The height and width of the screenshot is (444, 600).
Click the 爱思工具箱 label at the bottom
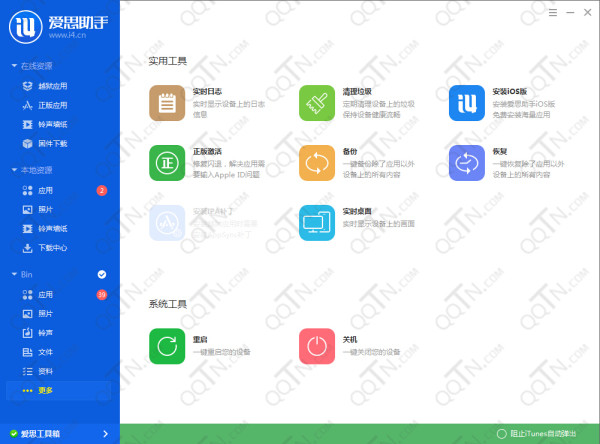(41, 434)
